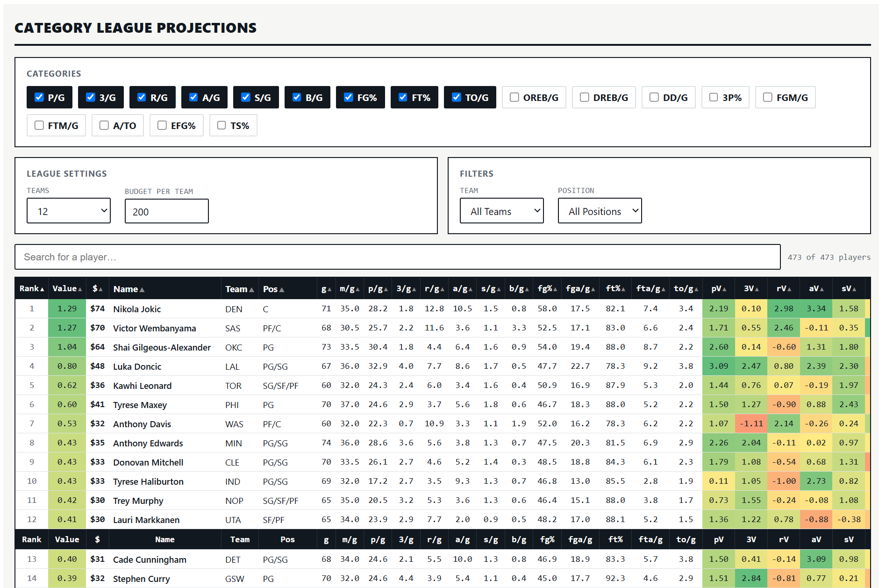Uncheck FG% category checkbox

pos(349,97)
